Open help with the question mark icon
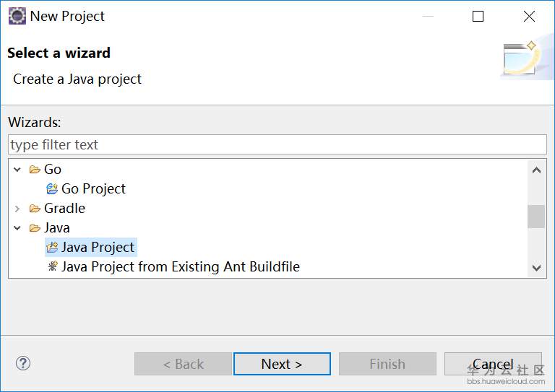The height and width of the screenshot is (392, 555). pyautogui.click(x=23, y=363)
